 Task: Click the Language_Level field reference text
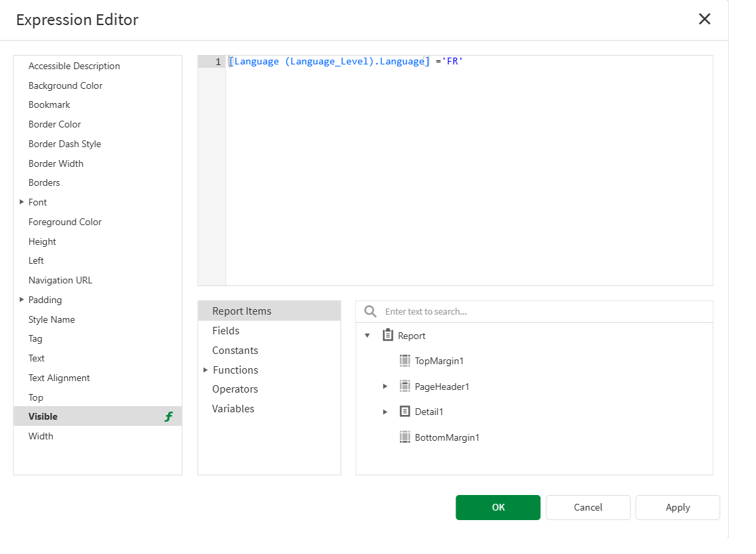tap(330, 61)
